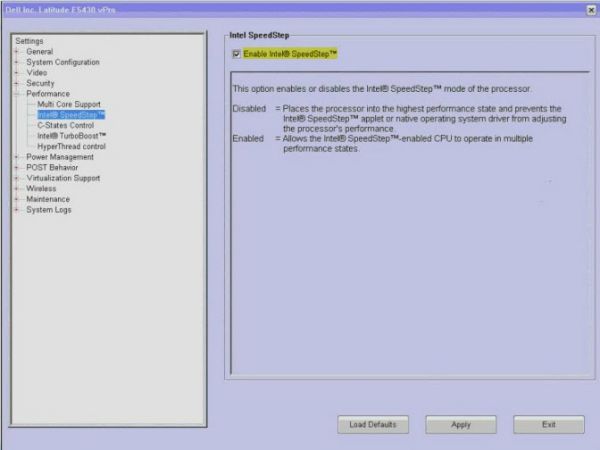Click the 'Disabled' description label
Image resolution: width=600 pixels, height=450 pixels.
(249, 109)
